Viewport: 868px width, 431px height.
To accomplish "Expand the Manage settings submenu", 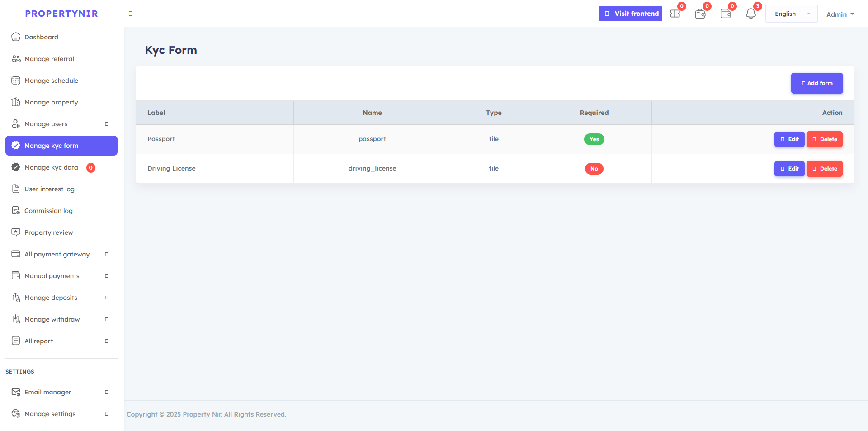I will coord(107,414).
